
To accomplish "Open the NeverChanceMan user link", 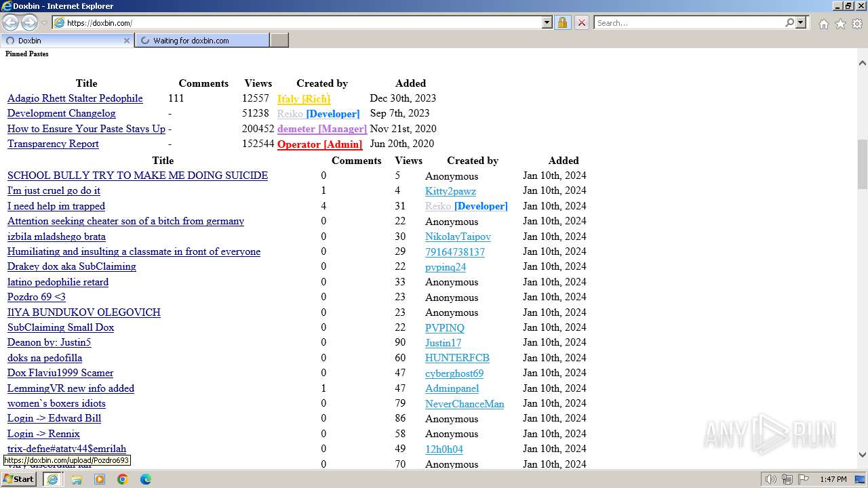I will tap(465, 404).
